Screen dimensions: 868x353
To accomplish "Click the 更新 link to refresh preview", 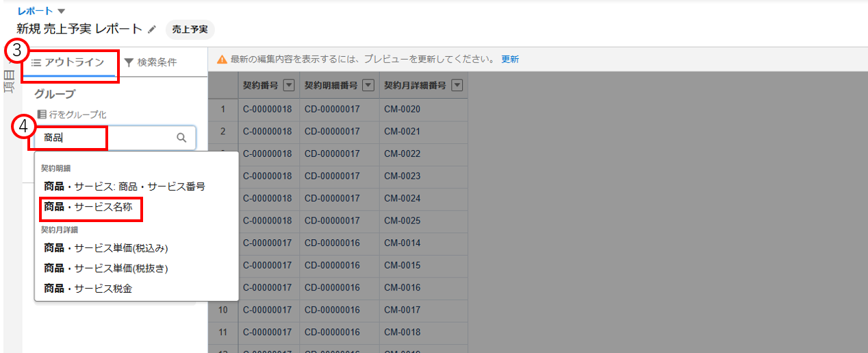I will coord(510,60).
